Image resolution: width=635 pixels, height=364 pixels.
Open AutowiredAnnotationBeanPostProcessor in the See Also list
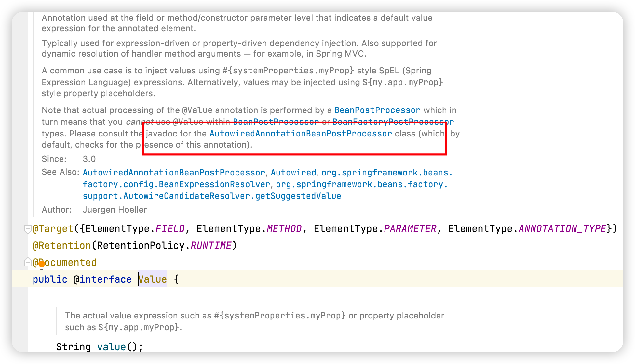[174, 173]
